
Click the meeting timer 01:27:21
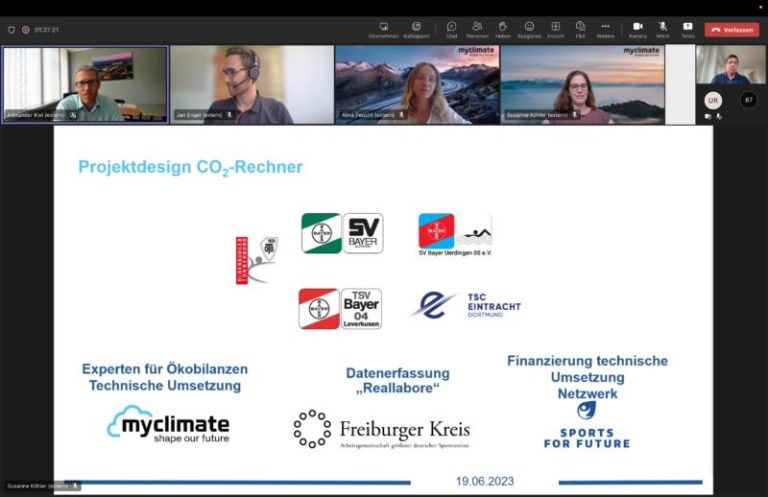point(47,30)
